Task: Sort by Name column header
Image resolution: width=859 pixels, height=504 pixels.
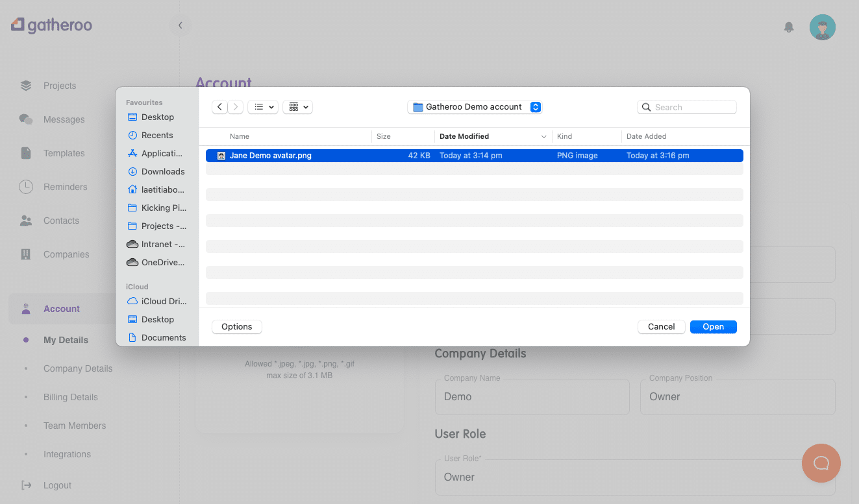Action: click(240, 137)
